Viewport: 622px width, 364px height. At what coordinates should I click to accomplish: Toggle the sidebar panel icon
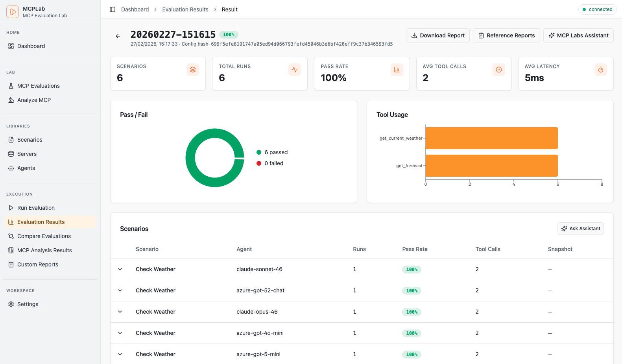pyautogui.click(x=113, y=9)
